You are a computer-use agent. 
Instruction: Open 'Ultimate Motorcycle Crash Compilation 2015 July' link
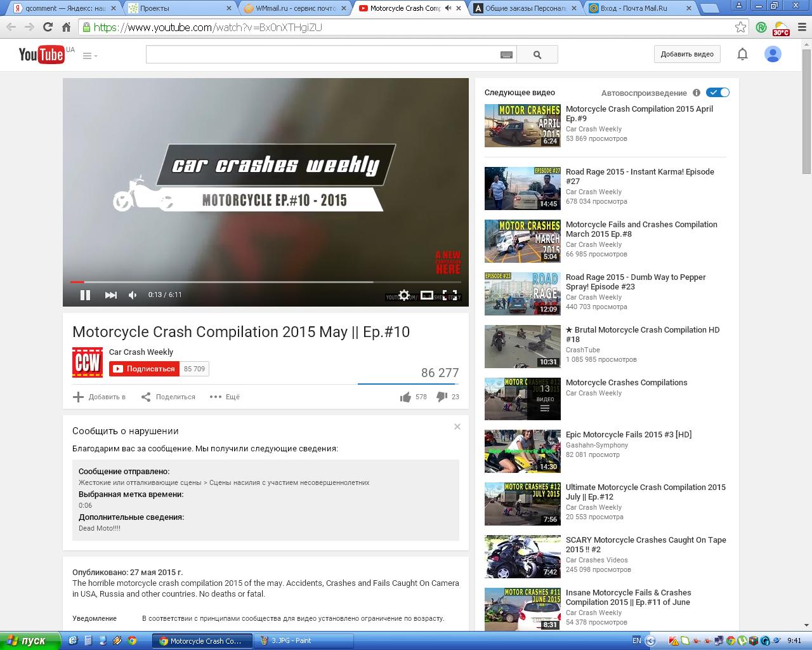(646, 492)
